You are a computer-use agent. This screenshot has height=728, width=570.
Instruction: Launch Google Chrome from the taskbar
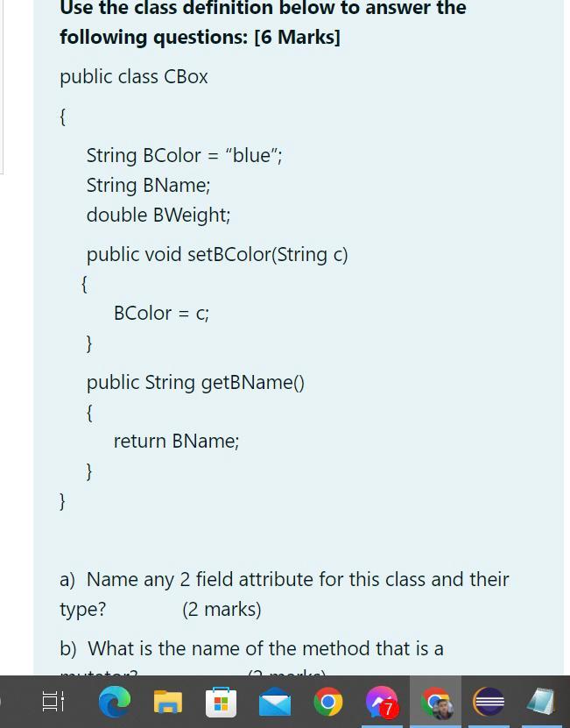(x=328, y=702)
